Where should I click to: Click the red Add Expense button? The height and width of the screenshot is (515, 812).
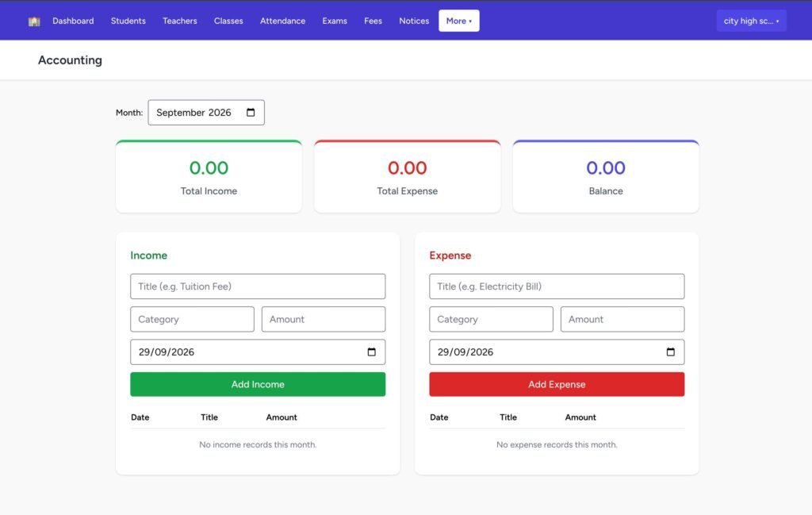tap(557, 384)
